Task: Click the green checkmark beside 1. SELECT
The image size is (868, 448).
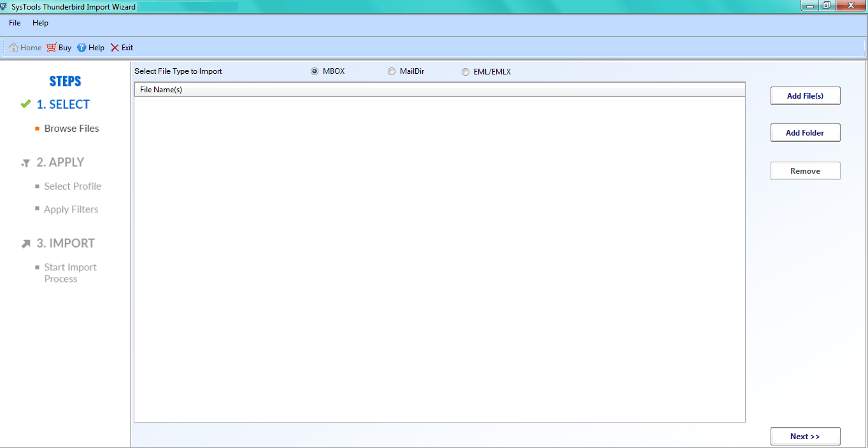Action: pyautogui.click(x=25, y=104)
